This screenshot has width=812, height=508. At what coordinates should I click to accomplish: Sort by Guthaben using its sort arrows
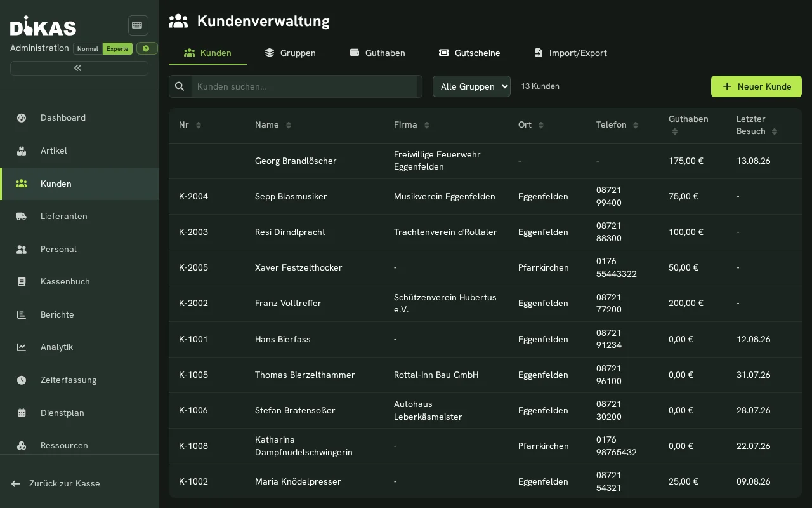click(x=675, y=131)
